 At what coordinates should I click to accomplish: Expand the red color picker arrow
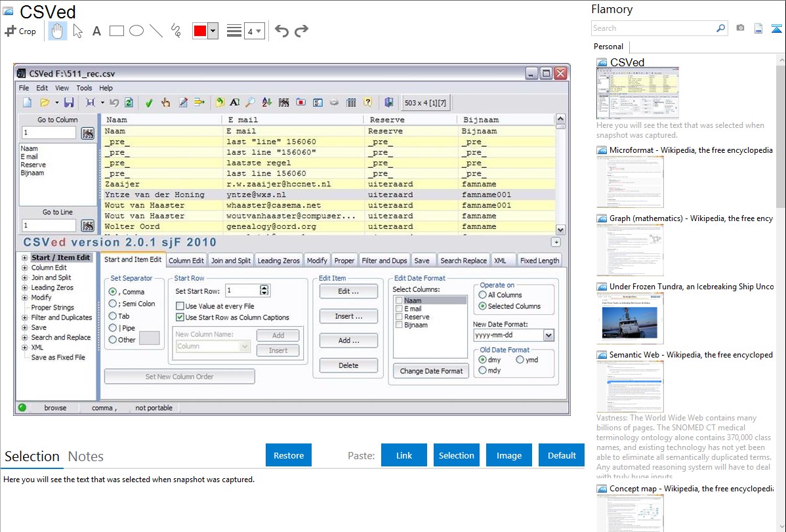point(213,31)
